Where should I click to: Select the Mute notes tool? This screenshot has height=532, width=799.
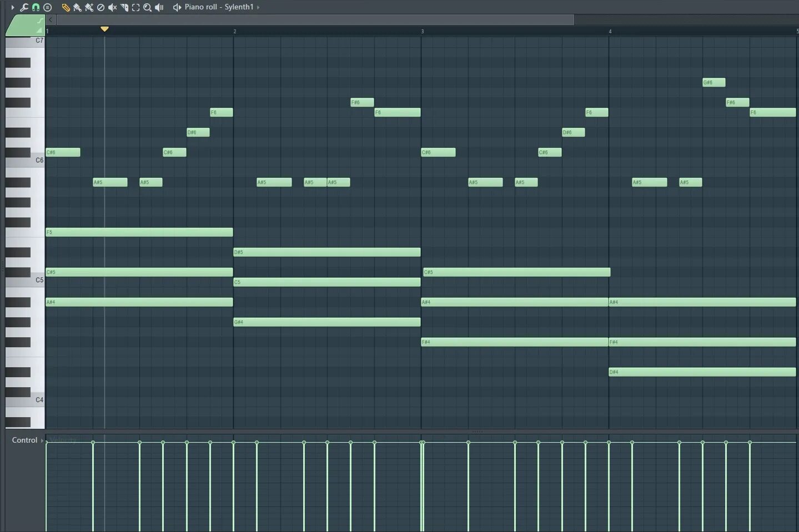pyautogui.click(x=112, y=7)
